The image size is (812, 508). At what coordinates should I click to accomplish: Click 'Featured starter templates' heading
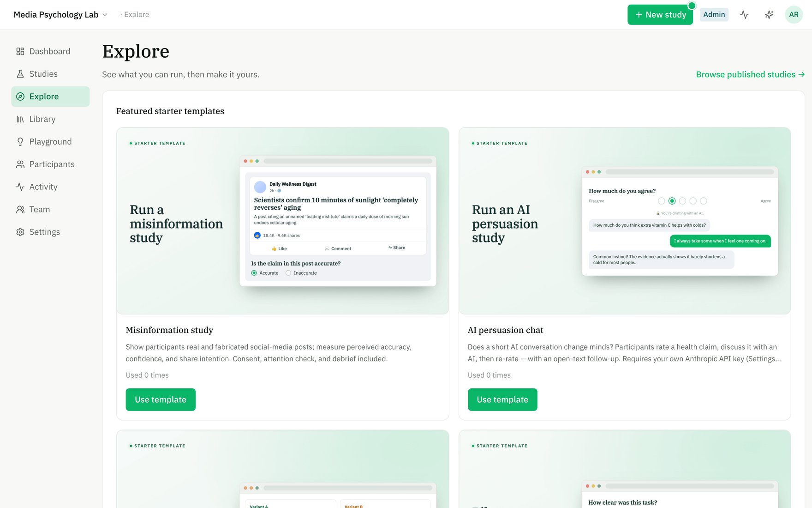coord(170,111)
